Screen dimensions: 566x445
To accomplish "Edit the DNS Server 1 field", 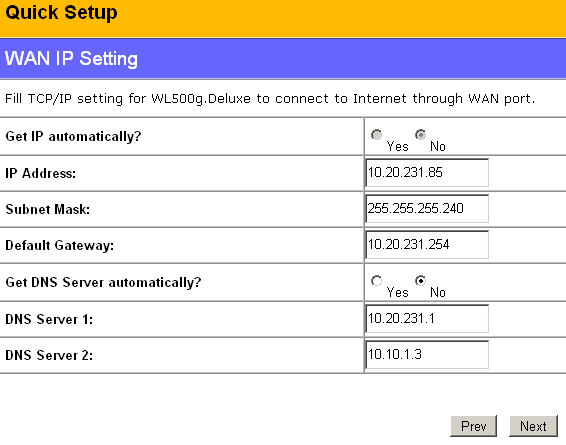I will coord(427,319).
